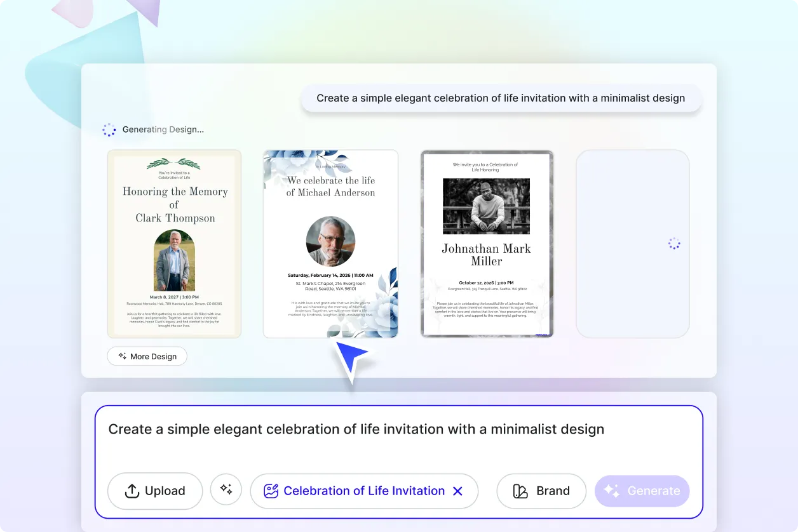This screenshot has height=532, width=798.
Task: Click the user prompt bubble at the top
Action: pos(501,98)
